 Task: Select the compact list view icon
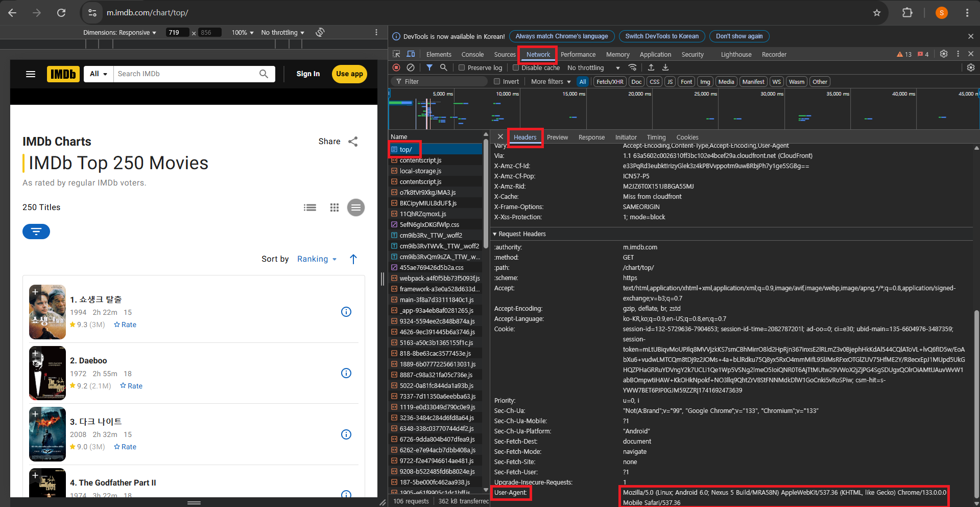pos(356,208)
